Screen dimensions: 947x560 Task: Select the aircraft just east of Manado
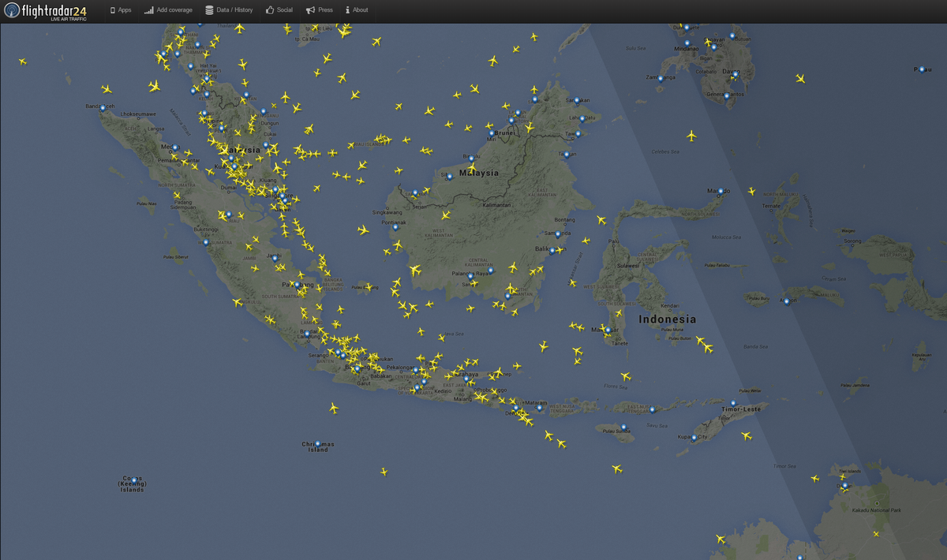pos(751,191)
